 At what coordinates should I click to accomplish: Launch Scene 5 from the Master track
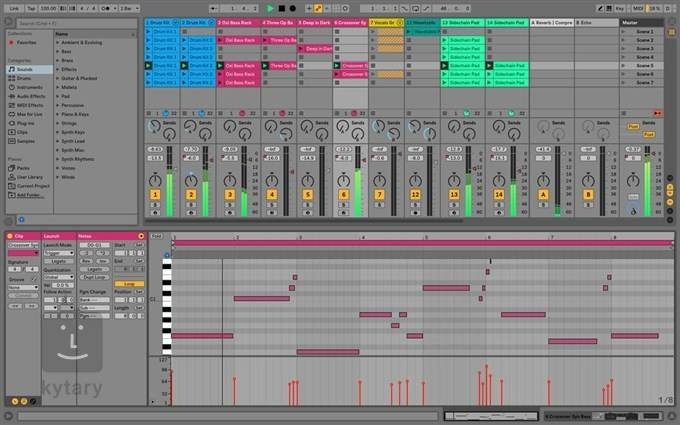623,65
